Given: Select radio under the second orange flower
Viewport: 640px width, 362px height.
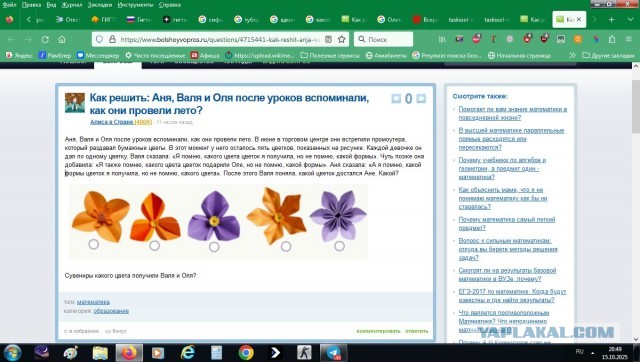Looking at the screenshot, I should pos(154,245).
